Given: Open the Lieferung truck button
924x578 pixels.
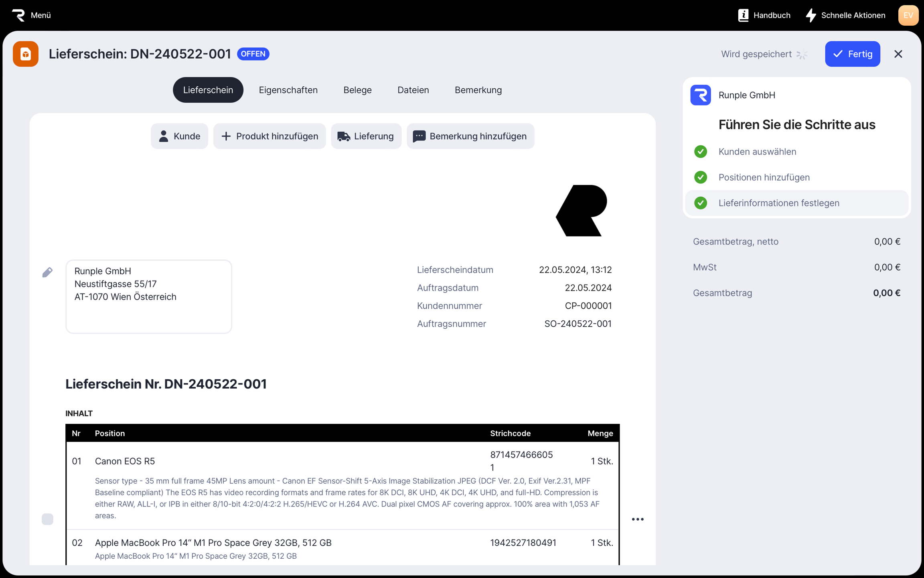Looking at the screenshot, I should [366, 136].
